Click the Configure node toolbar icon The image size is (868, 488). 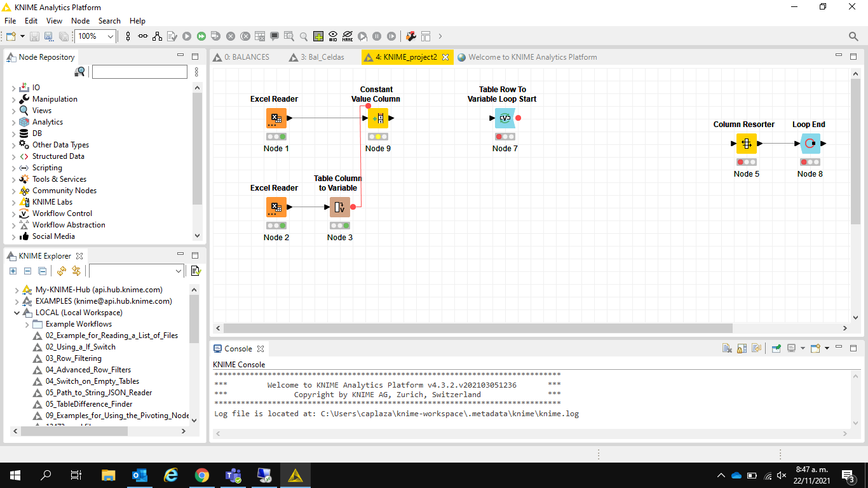pos(172,36)
